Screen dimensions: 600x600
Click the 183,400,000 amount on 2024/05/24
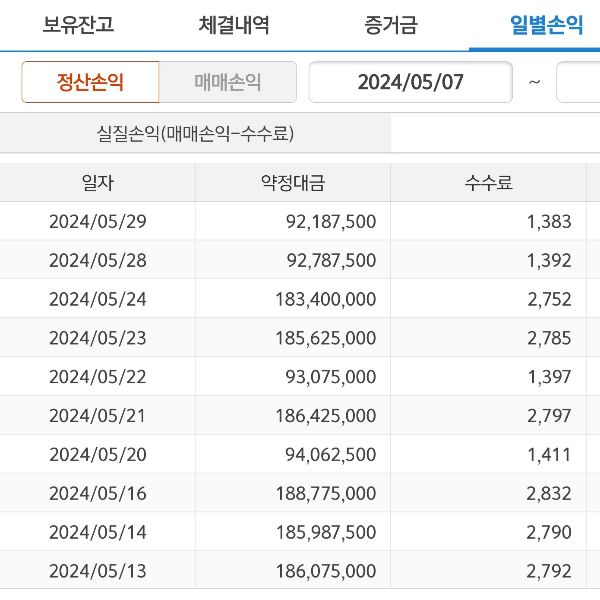coord(325,299)
